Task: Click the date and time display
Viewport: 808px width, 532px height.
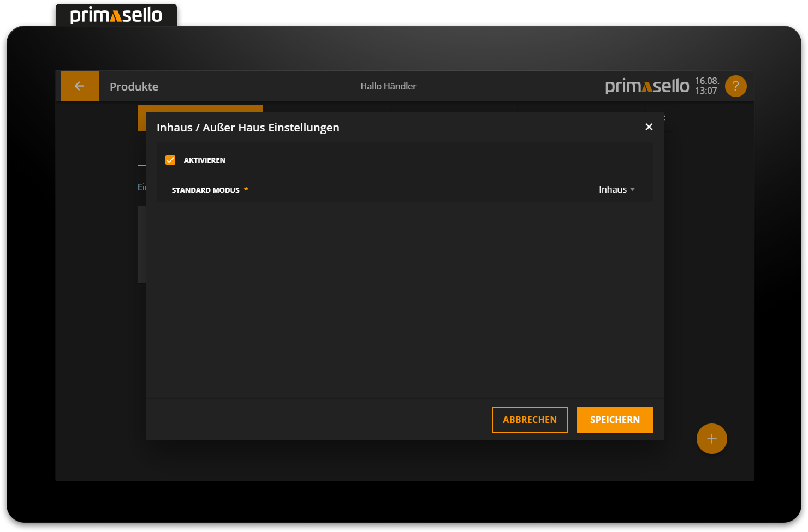Action: [706, 86]
